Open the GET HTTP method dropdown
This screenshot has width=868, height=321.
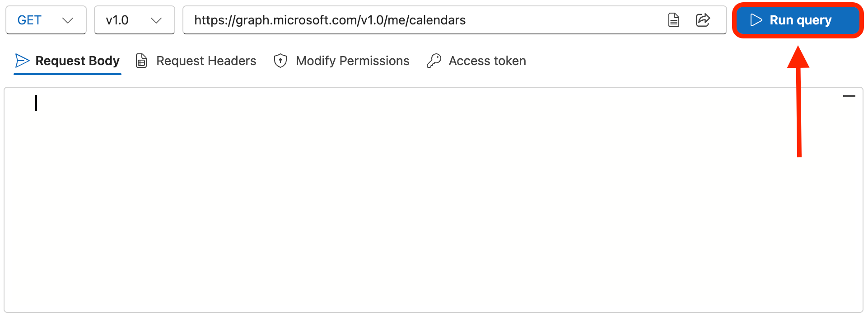point(46,20)
